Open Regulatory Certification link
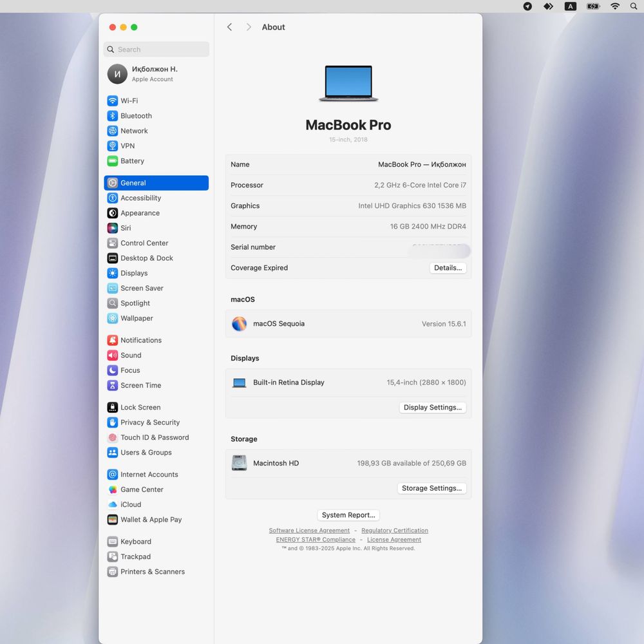 pos(395,531)
